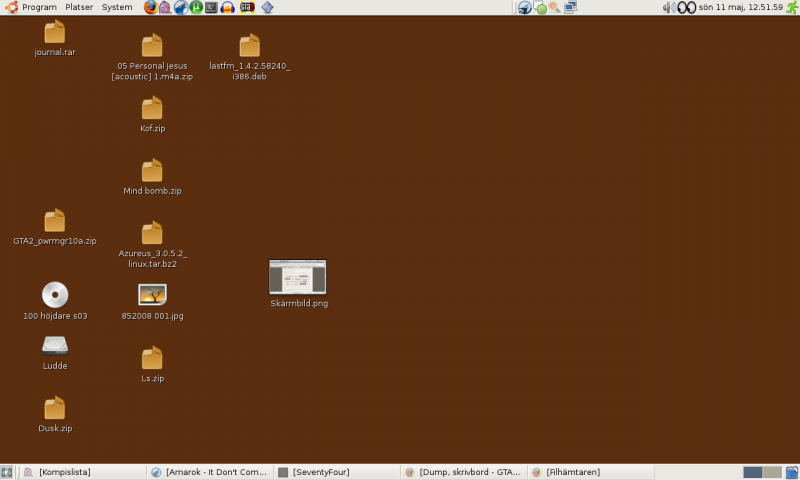800x480 pixels.
Task: Click the network monitor tray icon
Action: point(570,7)
